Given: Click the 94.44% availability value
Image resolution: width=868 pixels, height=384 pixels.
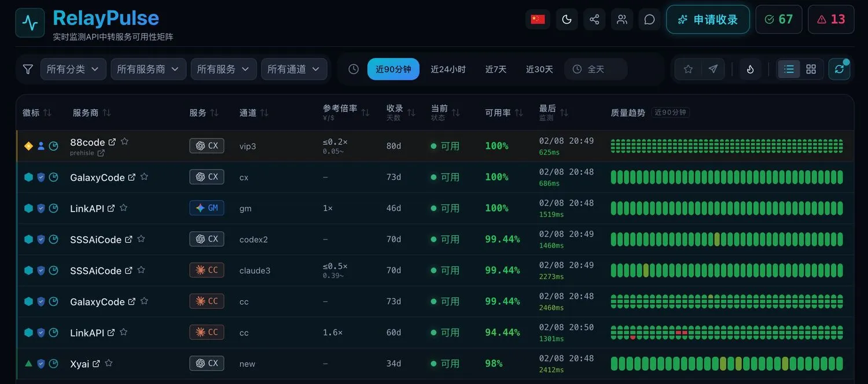Looking at the screenshot, I should pos(502,332).
